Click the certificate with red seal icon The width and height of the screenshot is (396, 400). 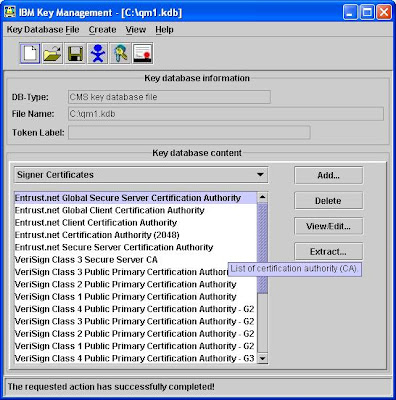point(143,53)
